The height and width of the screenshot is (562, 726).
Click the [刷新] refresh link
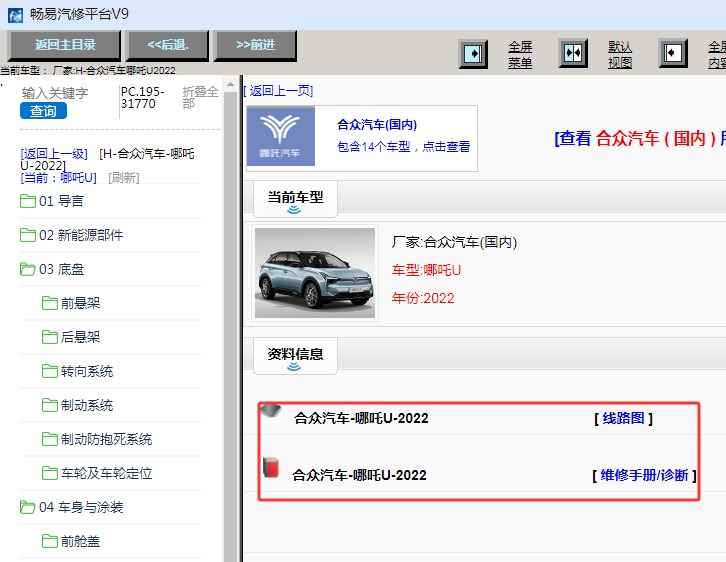pyautogui.click(x=124, y=178)
